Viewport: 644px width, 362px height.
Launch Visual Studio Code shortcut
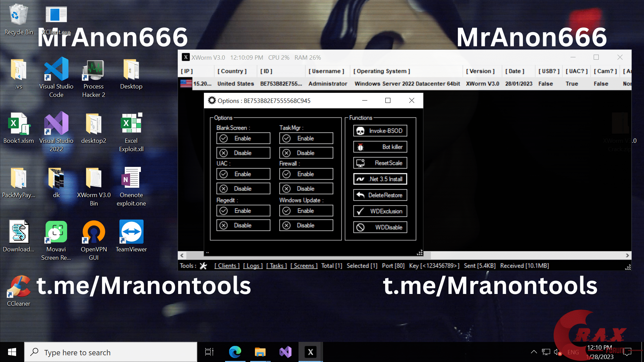(56, 78)
